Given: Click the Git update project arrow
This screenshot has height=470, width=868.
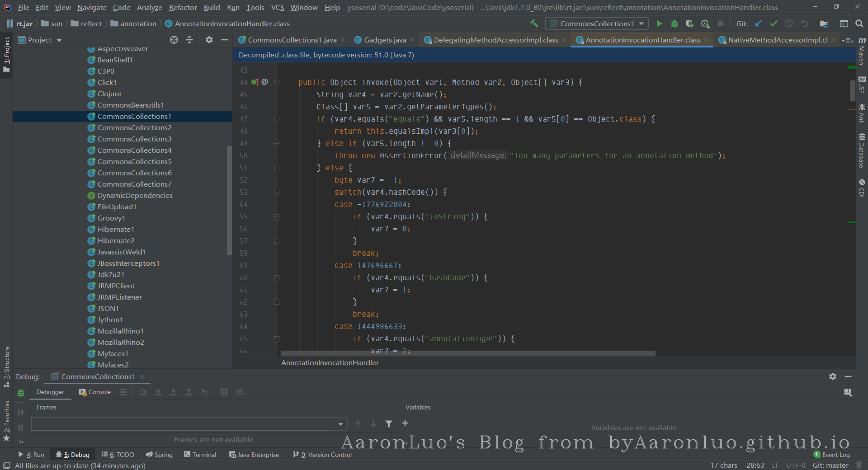Looking at the screenshot, I should (x=758, y=23).
